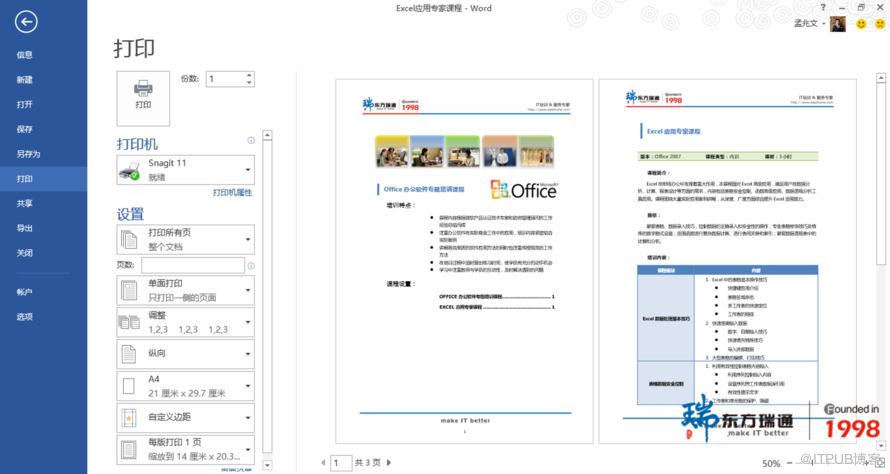Click the 50% zoom level text

click(771, 464)
